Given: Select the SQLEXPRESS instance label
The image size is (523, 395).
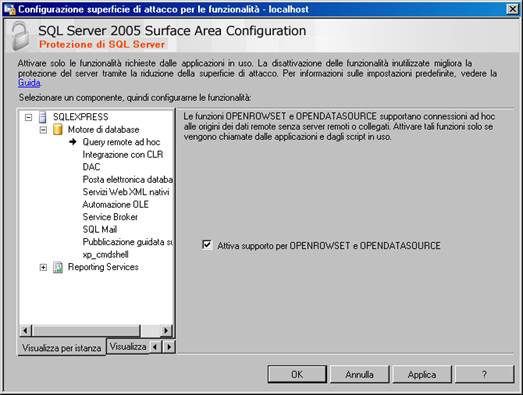Looking at the screenshot, I should pyautogui.click(x=81, y=117).
